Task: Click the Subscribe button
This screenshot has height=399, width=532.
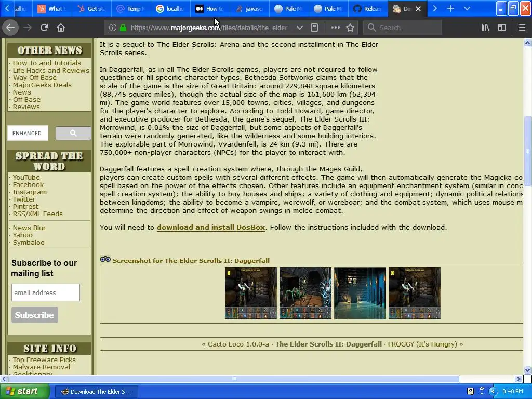Action: point(35,315)
